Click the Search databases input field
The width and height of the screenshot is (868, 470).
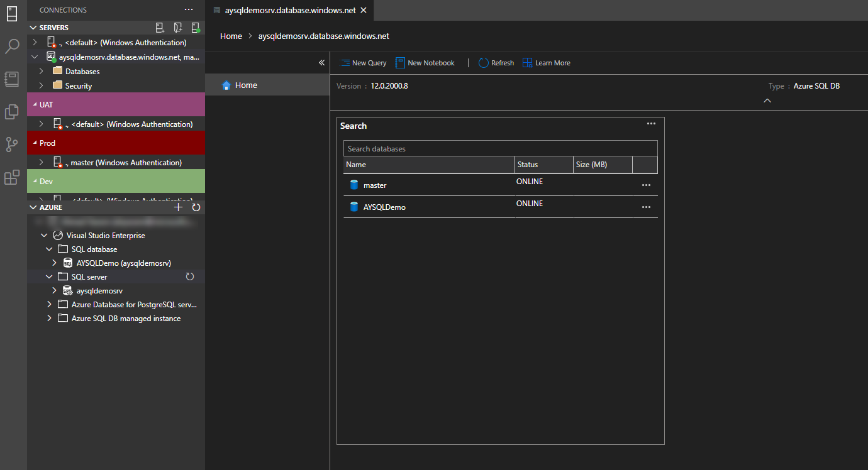[x=500, y=149]
